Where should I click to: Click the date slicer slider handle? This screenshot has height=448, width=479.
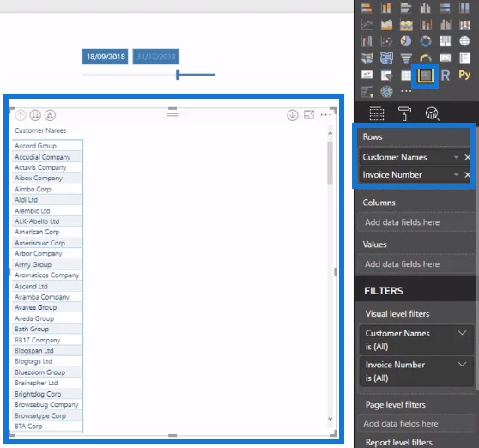(x=178, y=75)
